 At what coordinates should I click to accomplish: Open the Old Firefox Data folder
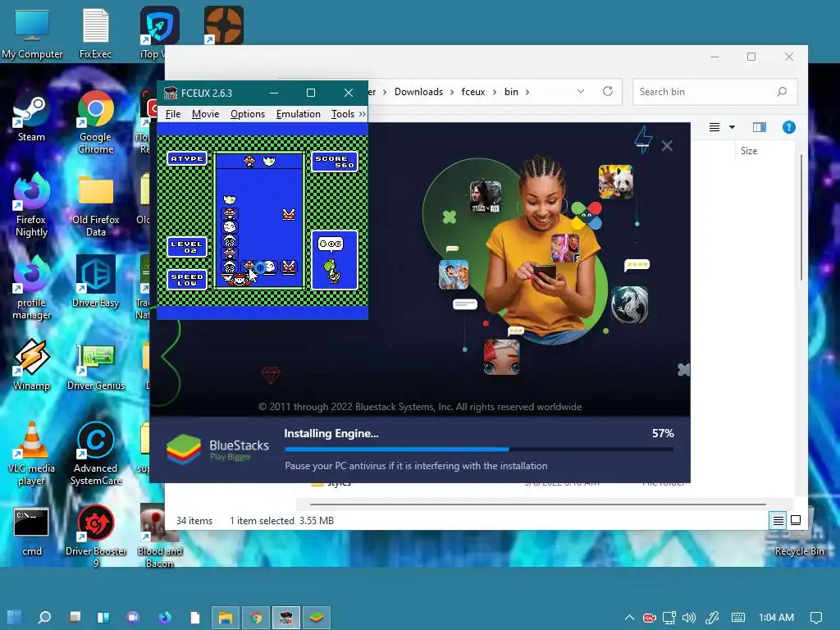coord(95,206)
